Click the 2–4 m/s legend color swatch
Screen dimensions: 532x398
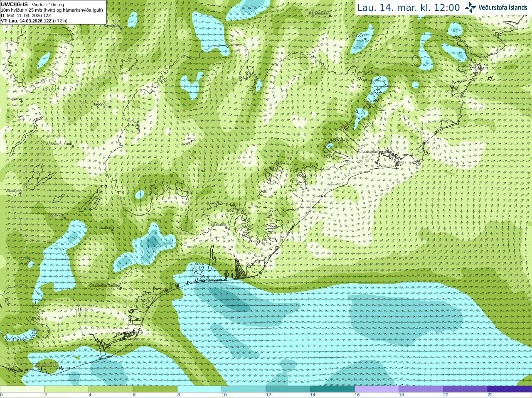66,389
